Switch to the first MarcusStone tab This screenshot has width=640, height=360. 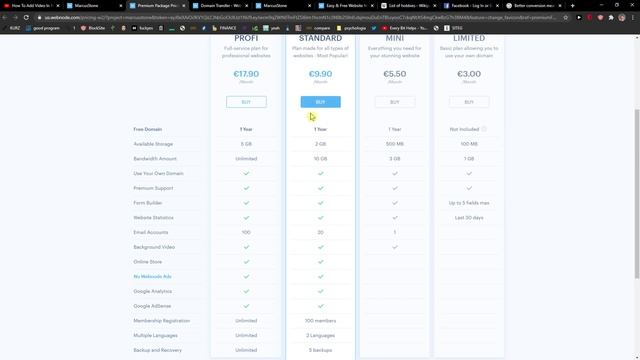94,6
